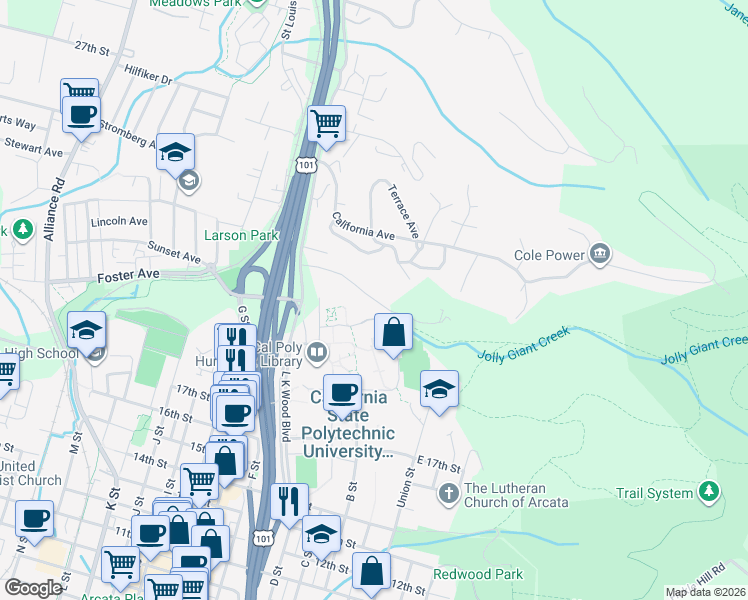Click the Highway 101 shield near D St
The height and width of the screenshot is (600, 748).
pyautogui.click(x=263, y=538)
